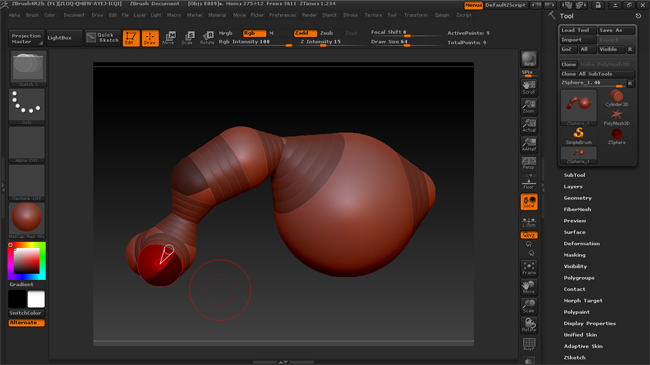
Task: Click the Alpha Off thumbnail slot
Action: coord(27,144)
